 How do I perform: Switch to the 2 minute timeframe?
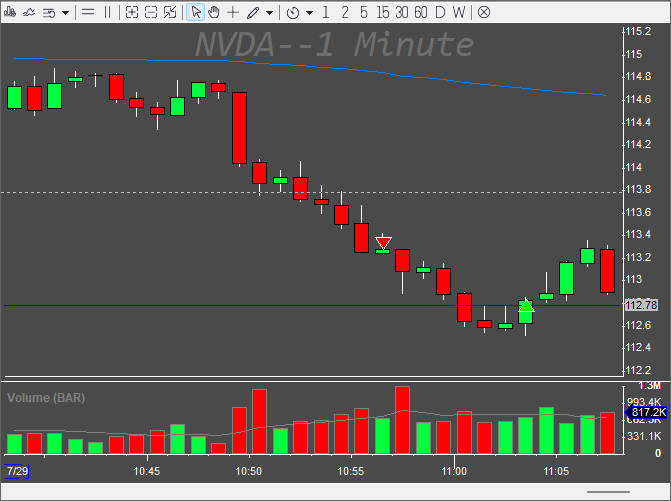[345, 12]
